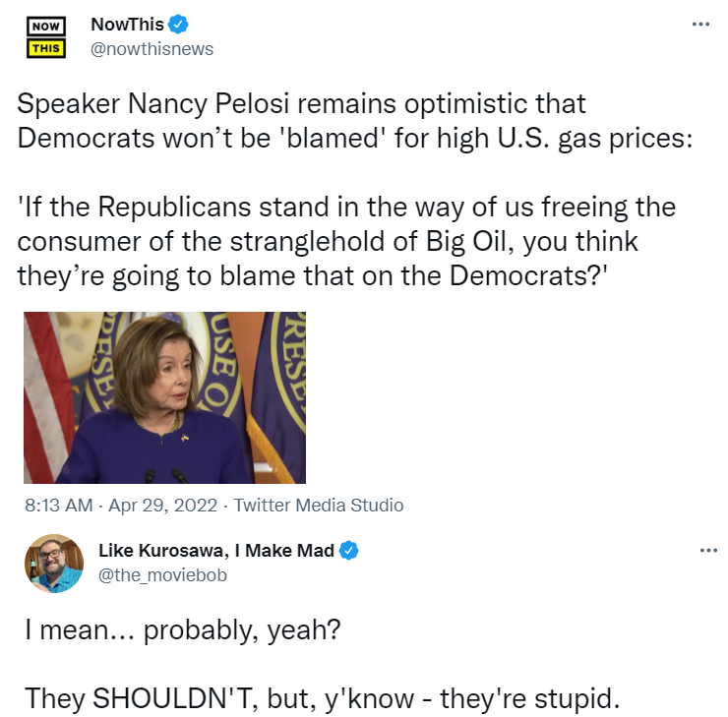Open more options on the NowThis tweet

(x=700, y=25)
